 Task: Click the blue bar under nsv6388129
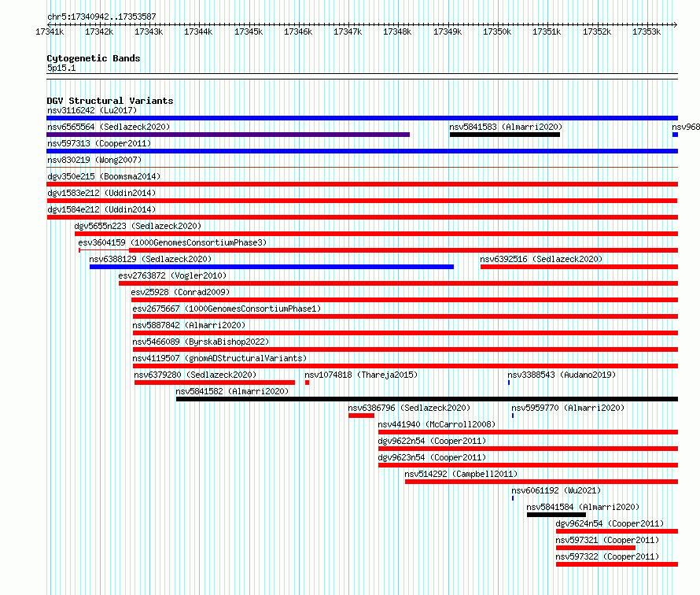pos(271,267)
